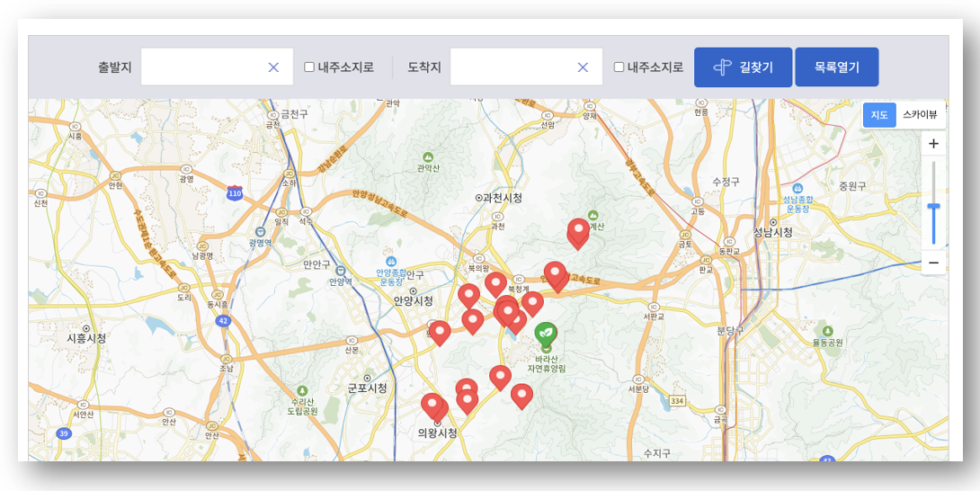Select the red marker left of 북청계 label
Image resolution: width=980 pixels, height=491 pixels.
495,284
